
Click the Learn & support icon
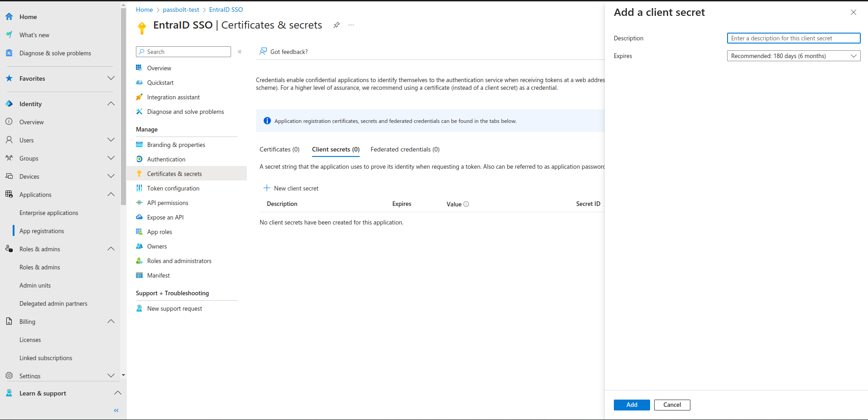coord(9,393)
